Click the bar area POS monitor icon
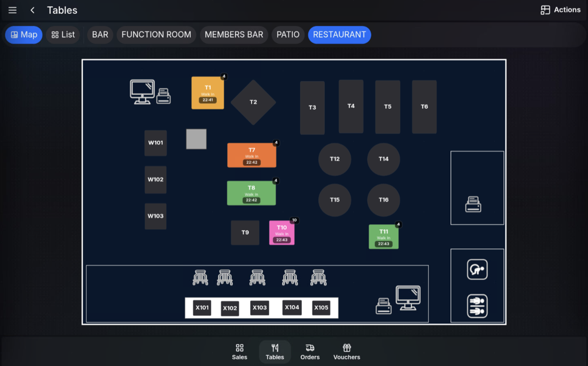This screenshot has width=588, height=366. [408, 298]
